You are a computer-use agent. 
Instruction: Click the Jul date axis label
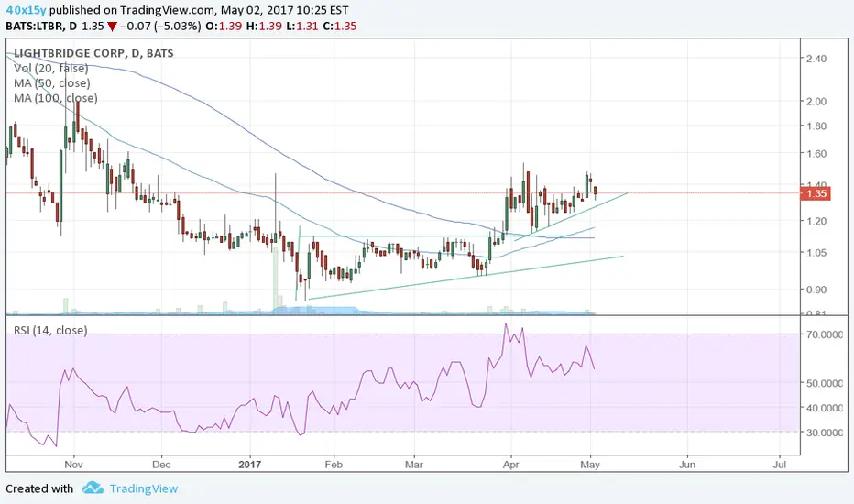[780, 465]
